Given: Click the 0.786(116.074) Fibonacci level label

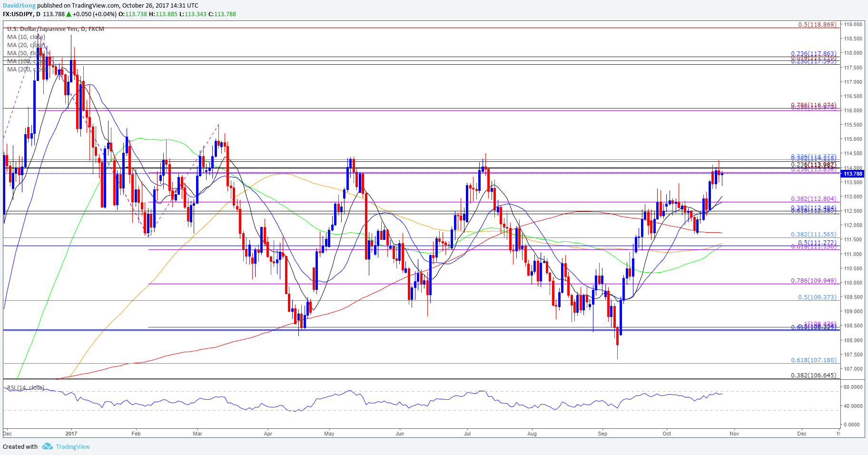Looking at the screenshot, I should pyautogui.click(x=813, y=105).
